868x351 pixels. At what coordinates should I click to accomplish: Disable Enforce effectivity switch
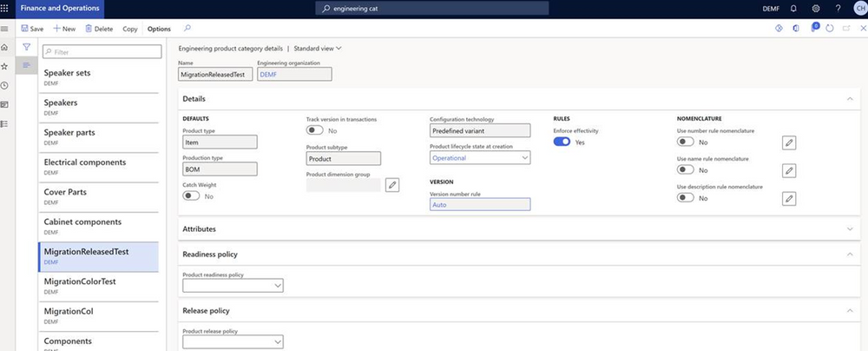(x=562, y=142)
